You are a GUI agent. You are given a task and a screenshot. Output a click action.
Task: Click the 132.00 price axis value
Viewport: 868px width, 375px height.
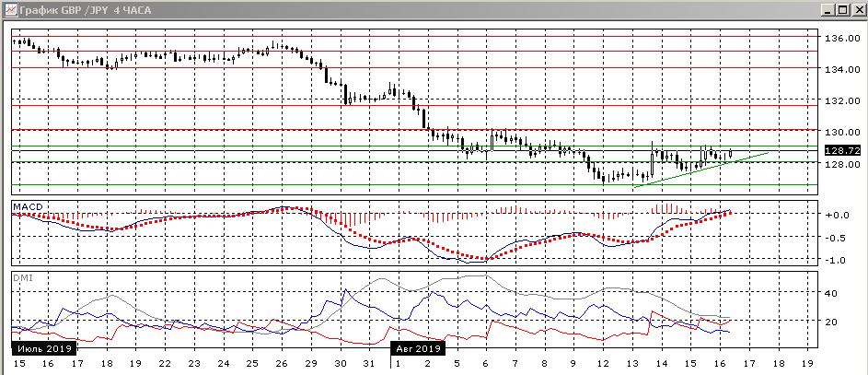841,100
